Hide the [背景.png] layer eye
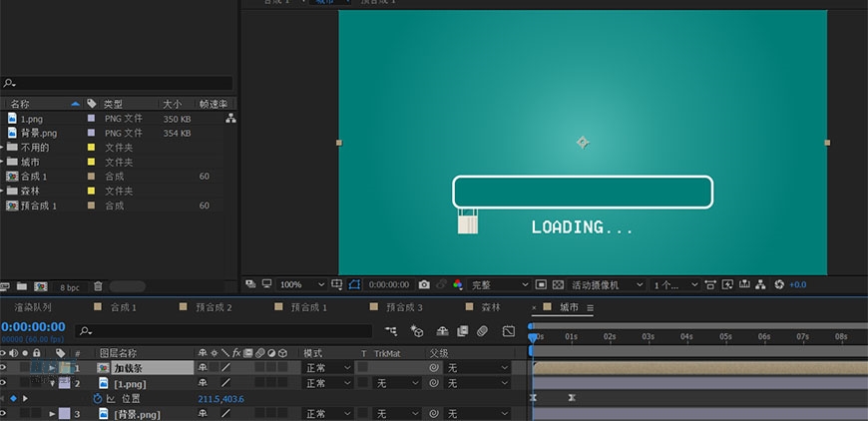This screenshot has height=421, width=868. pyautogui.click(x=3, y=413)
